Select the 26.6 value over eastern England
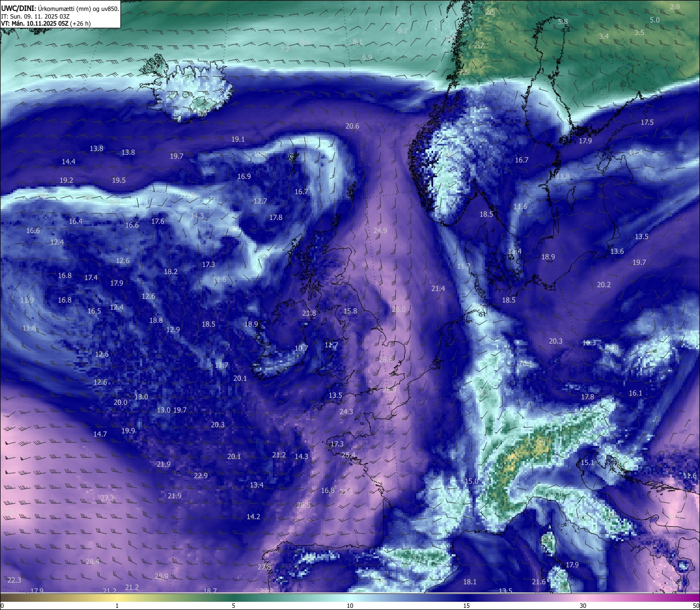This screenshot has width=700, height=610. click(x=386, y=359)
